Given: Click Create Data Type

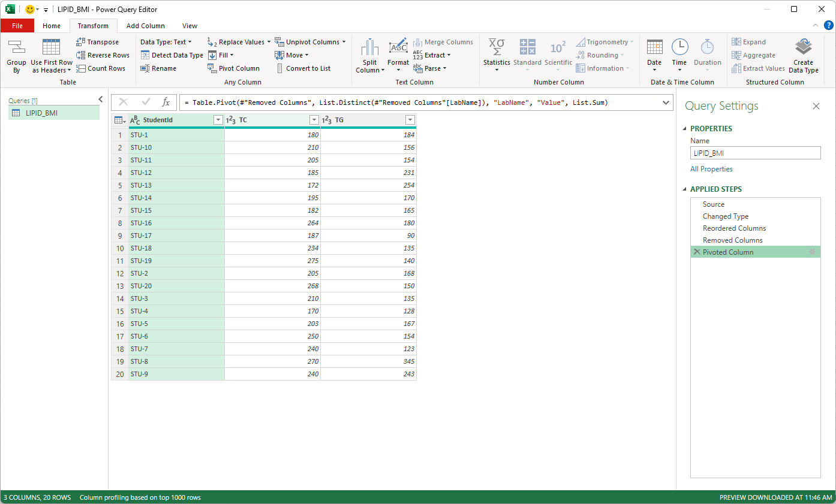Looking at the screenshot, I should click(x=804, y=56).
